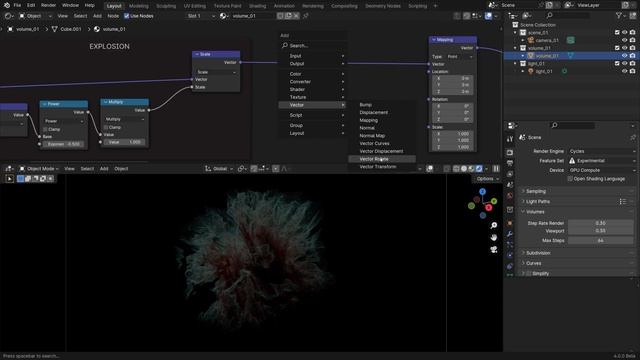Toggle Clamp on the Power node
This screenshot has height=360, width=640.
(x=45, y=129)
